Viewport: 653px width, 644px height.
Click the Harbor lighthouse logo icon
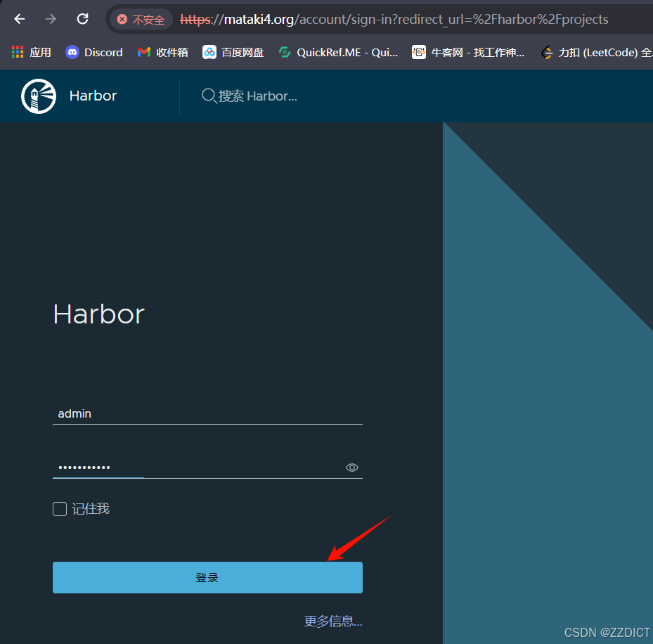[x=39, y=96]
